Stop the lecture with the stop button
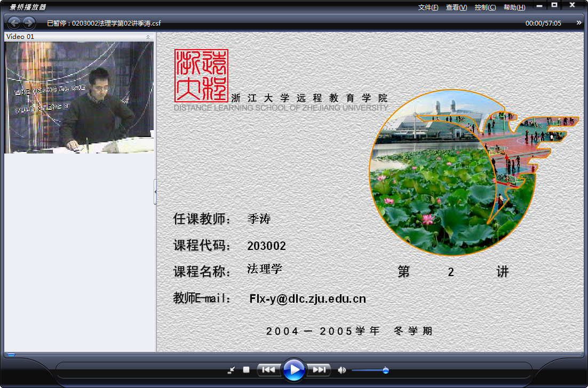588x388 pixels. (246, 370)
